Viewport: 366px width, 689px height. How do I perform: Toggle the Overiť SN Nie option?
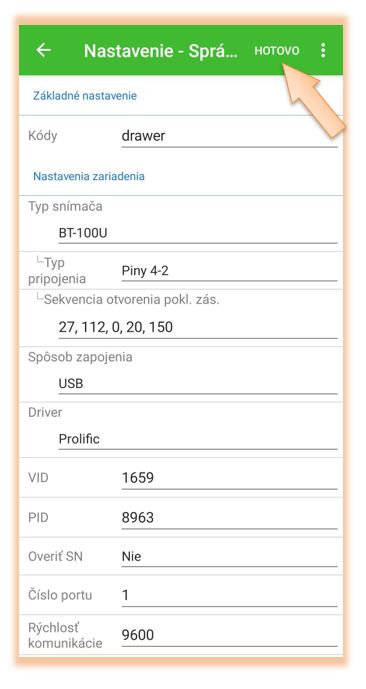point(229,557)
